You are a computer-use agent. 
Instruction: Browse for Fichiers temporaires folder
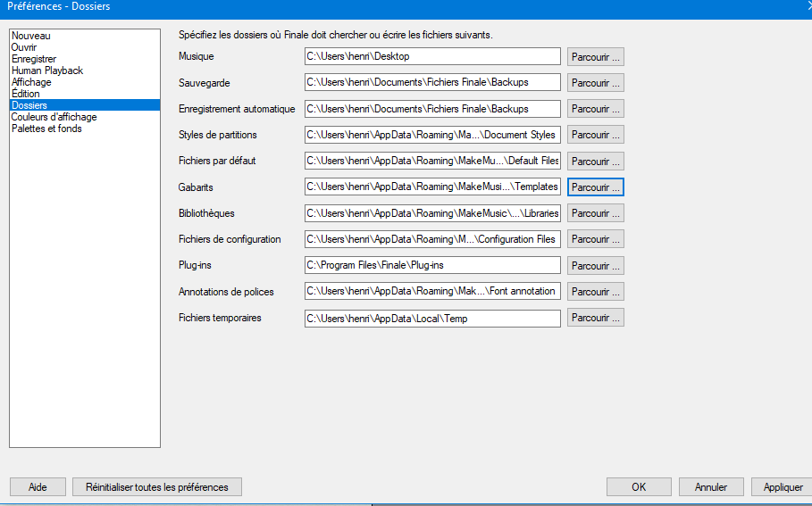click(x=595, y=318)
